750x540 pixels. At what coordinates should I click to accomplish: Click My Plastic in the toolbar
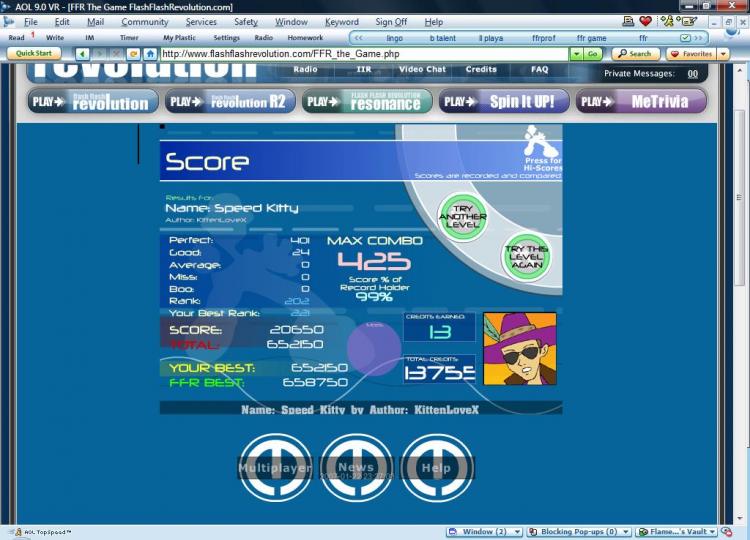(179, 38)
